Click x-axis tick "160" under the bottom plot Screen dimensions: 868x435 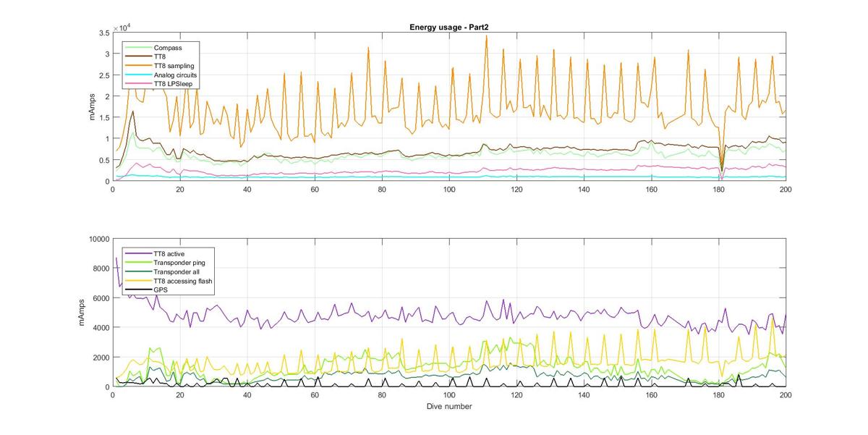click(x=651, y=395)
